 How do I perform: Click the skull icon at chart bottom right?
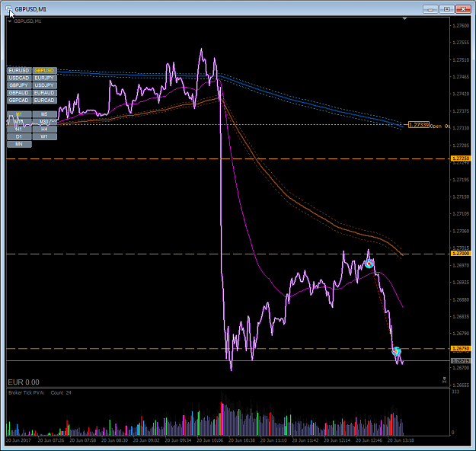tap(444, 380)
